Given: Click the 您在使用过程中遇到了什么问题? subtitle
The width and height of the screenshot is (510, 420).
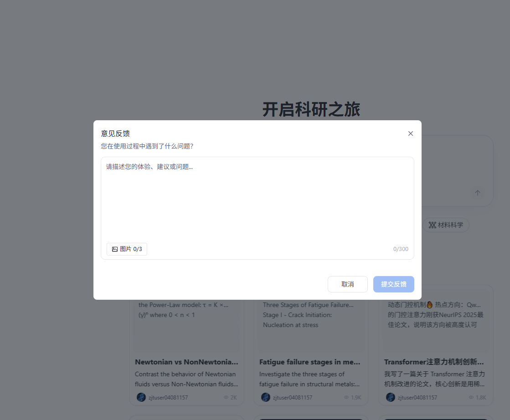Looking at the screenshot, I should coord(147,146).
